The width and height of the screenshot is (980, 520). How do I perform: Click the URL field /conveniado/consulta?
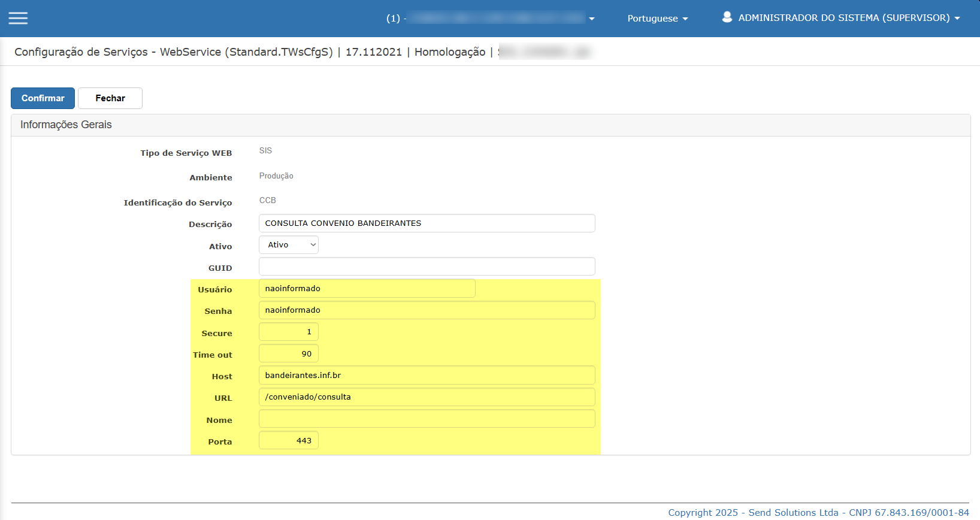pos(427,397)
